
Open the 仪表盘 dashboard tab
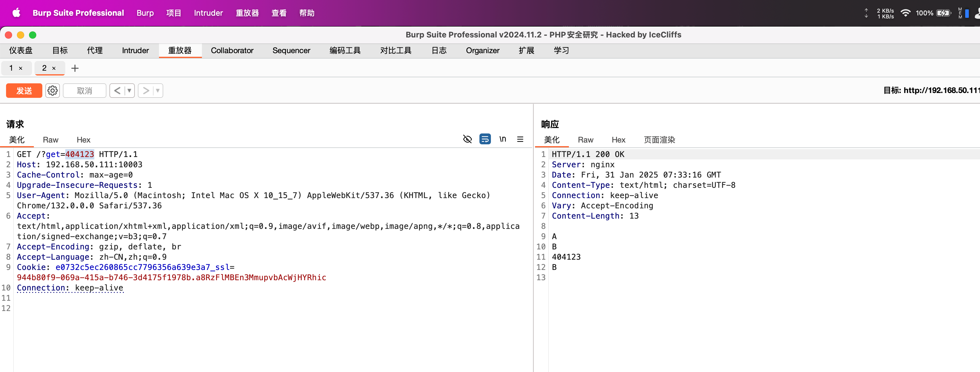point(21,50)
